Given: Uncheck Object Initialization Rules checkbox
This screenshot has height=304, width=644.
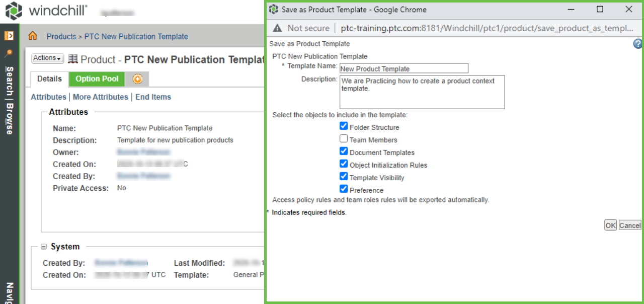Looking at the screenshot, I should (344, 164).
